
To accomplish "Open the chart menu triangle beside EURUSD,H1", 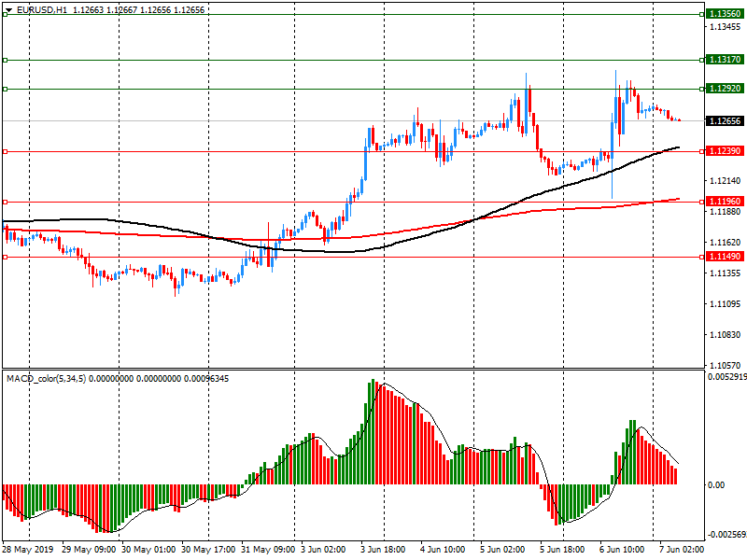I will [8, 10].
